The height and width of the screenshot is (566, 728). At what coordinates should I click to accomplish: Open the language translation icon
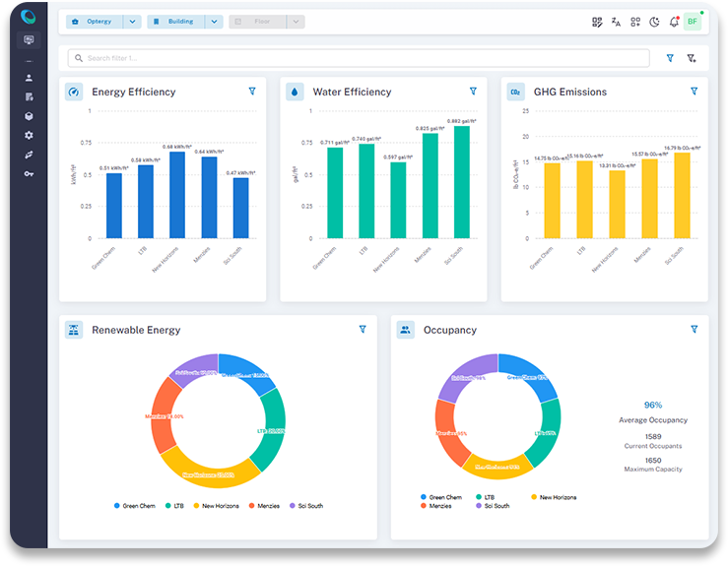[616, 22]
